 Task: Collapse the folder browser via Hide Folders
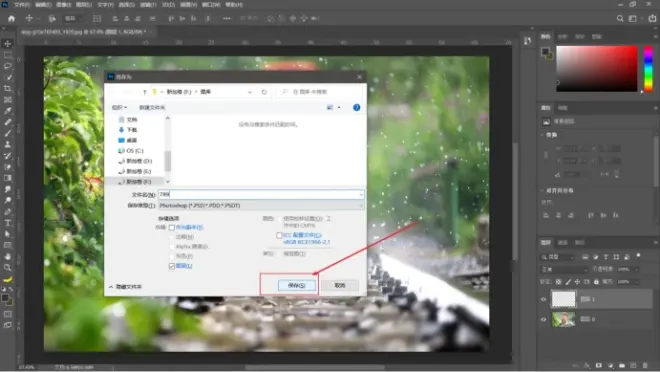[125, 287]
